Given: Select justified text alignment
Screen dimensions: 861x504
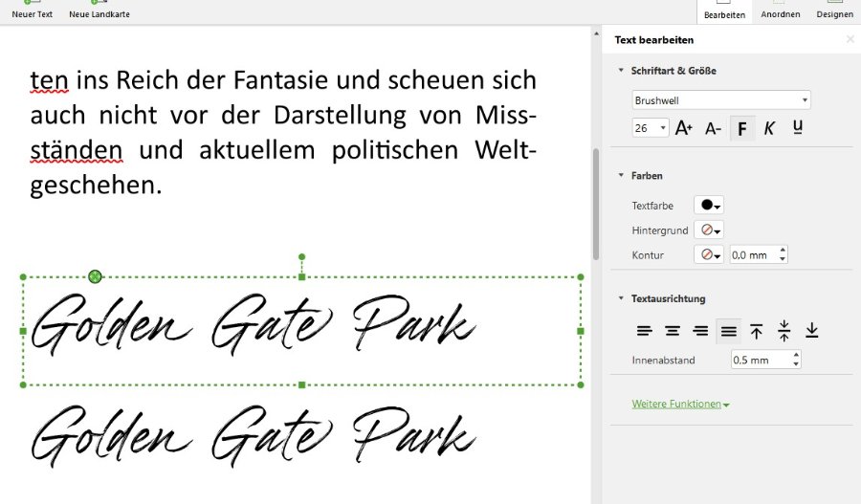Looking at the screenshot, I should point(729,331).
